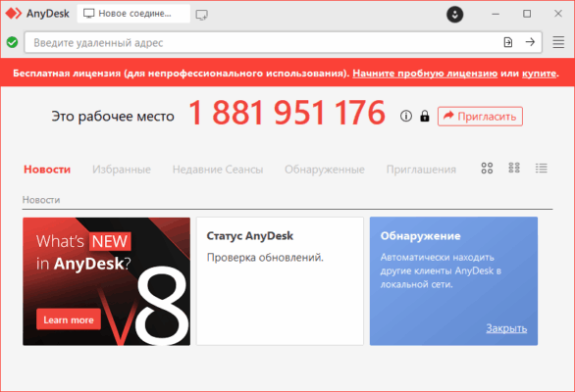Screen dimensions: 575x392
Task: Open file transfer icon in address bar
Action: pyautogui.click(x=508, y=42)
